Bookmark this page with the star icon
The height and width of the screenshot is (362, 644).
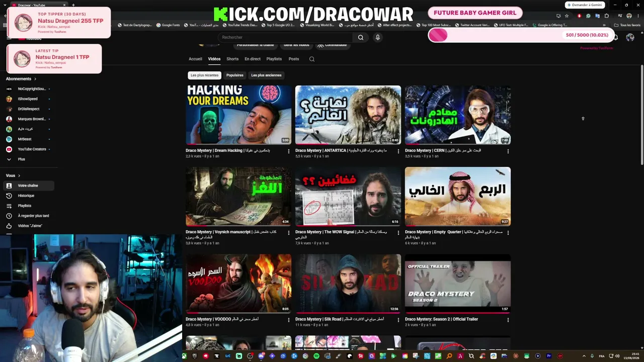[567, 16]
